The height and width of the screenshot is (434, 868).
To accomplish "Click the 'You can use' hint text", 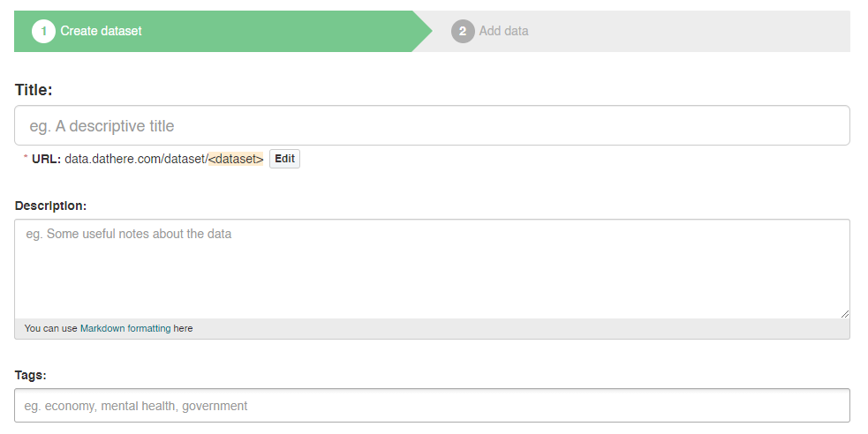I will (x=51, y=329).
